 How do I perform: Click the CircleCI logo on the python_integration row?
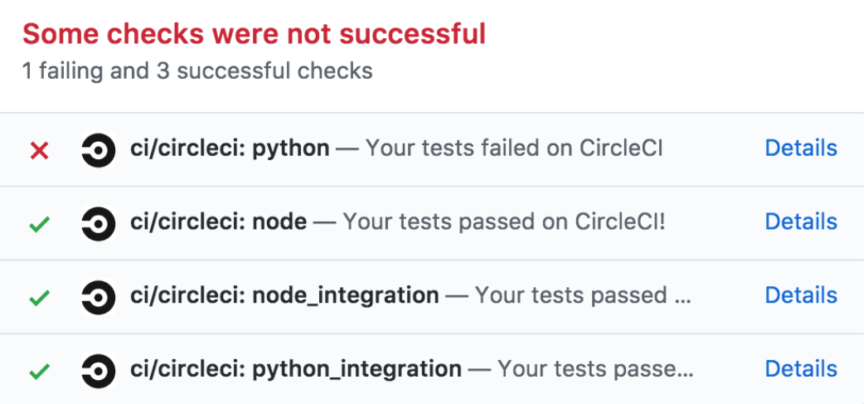coord(98,370)
